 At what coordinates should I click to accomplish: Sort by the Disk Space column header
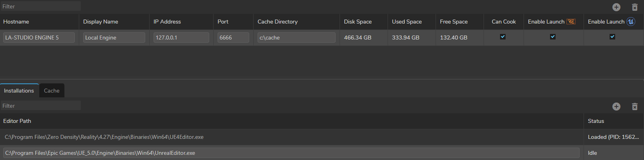tap(358, 22)
